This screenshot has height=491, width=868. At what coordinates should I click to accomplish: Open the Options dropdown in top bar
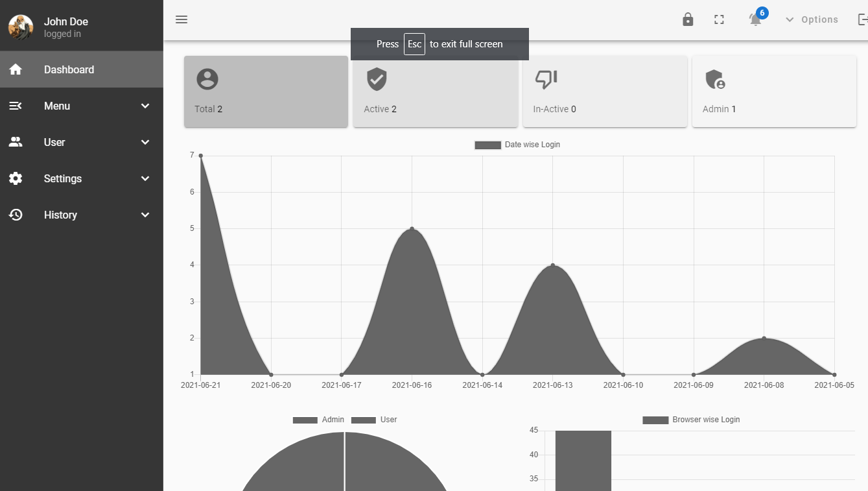click(812, 19)
